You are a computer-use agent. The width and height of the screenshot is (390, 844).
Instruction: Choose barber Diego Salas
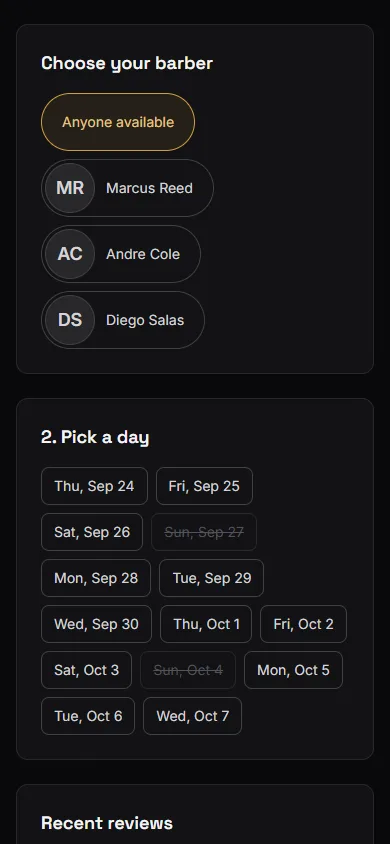[x=123, y=320]
